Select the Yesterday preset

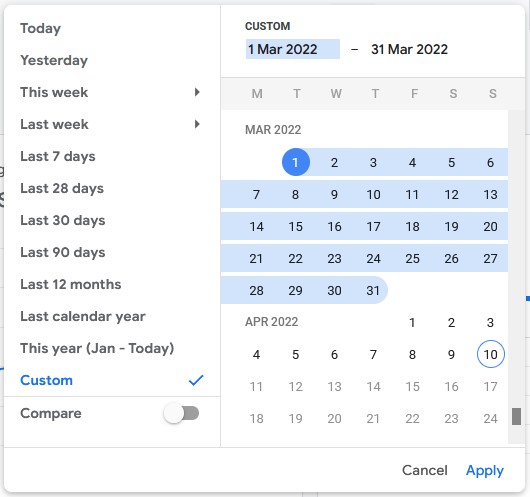54,60
